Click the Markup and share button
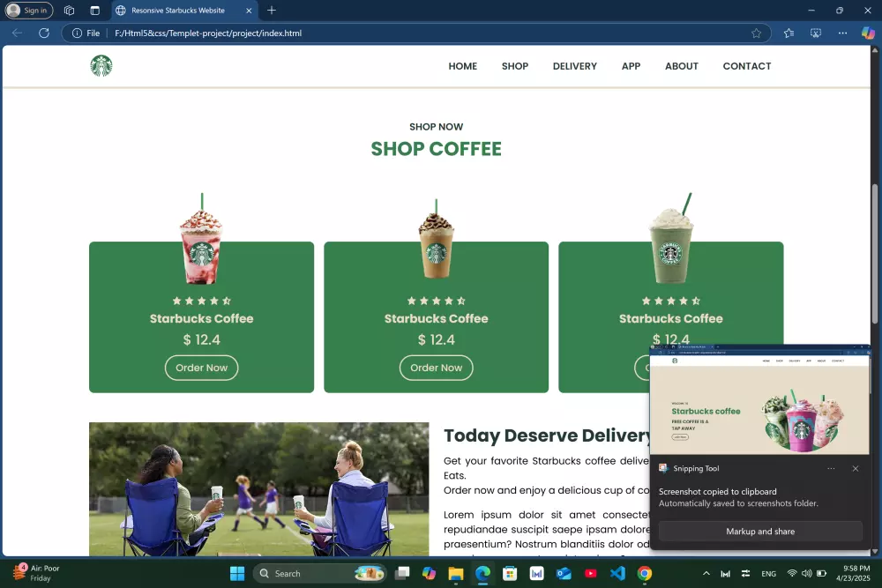 760,532
